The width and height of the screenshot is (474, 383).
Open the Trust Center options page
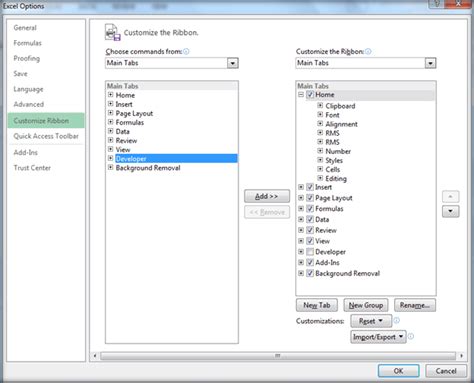32,168
